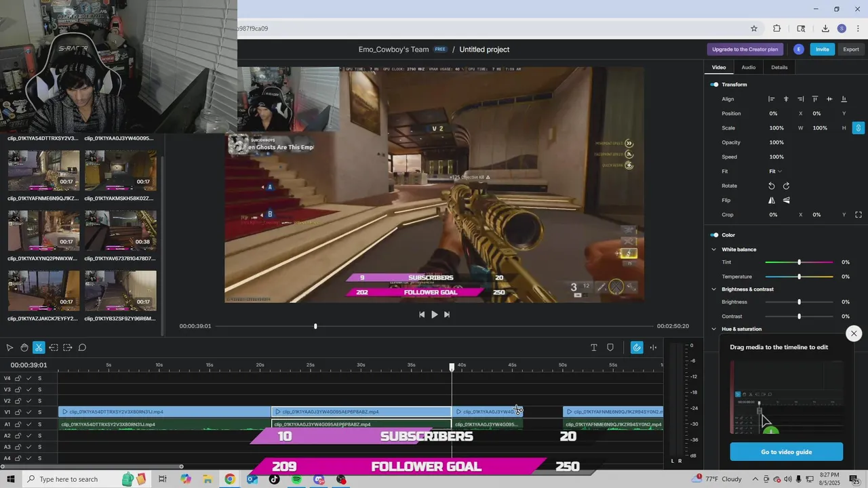Select the arrow selection tool in timeline toolbar

pyautogui.click(x=9, y=348)
